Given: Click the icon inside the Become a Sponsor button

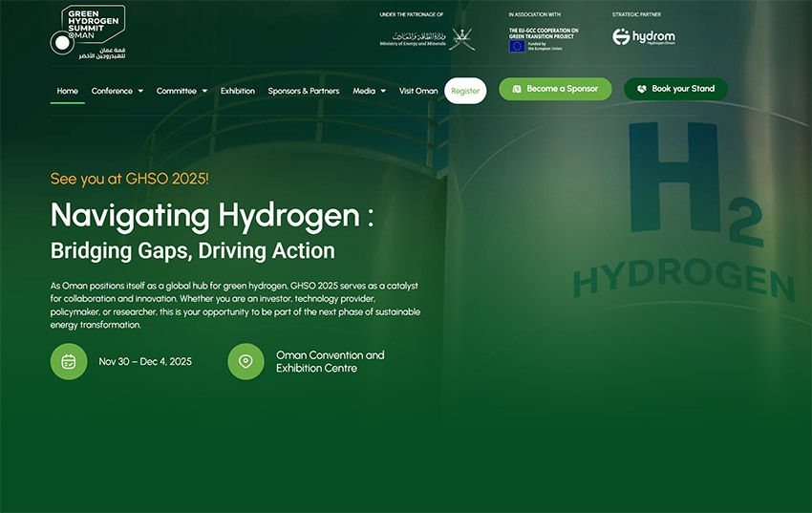Looking at the screenshot, I should coord(517,89).
